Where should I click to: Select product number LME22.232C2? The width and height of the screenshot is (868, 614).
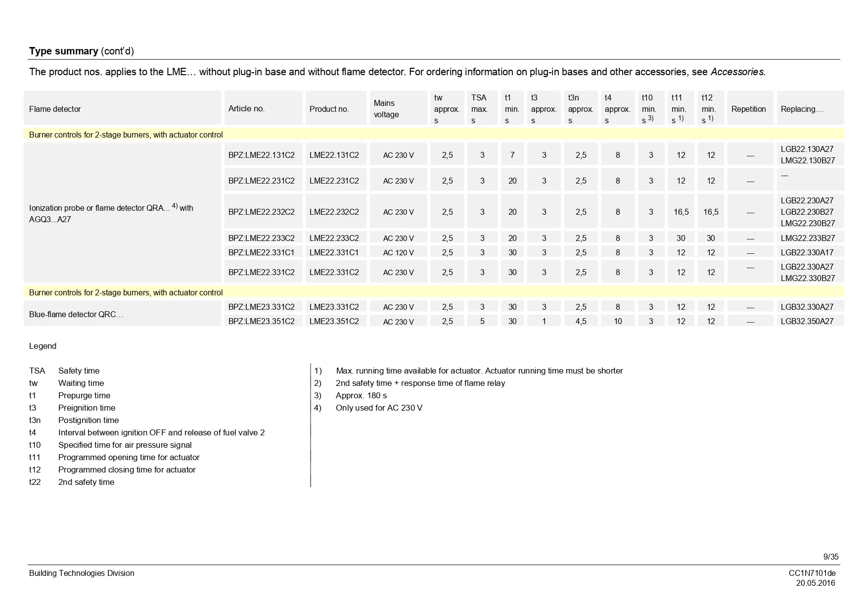pos(334,212)
